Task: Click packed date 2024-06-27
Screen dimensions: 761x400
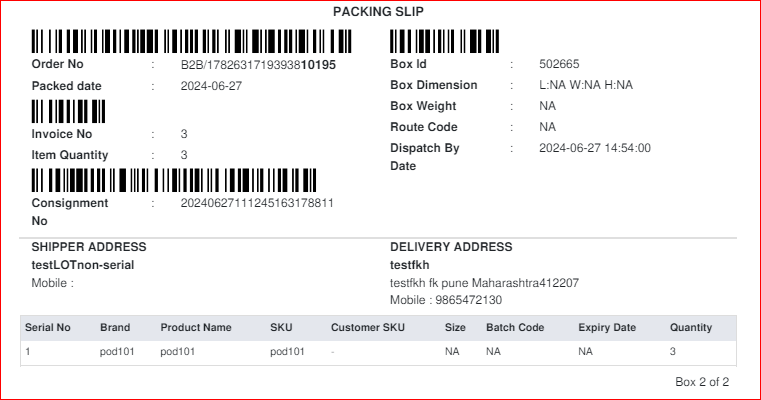Action: 211,86
